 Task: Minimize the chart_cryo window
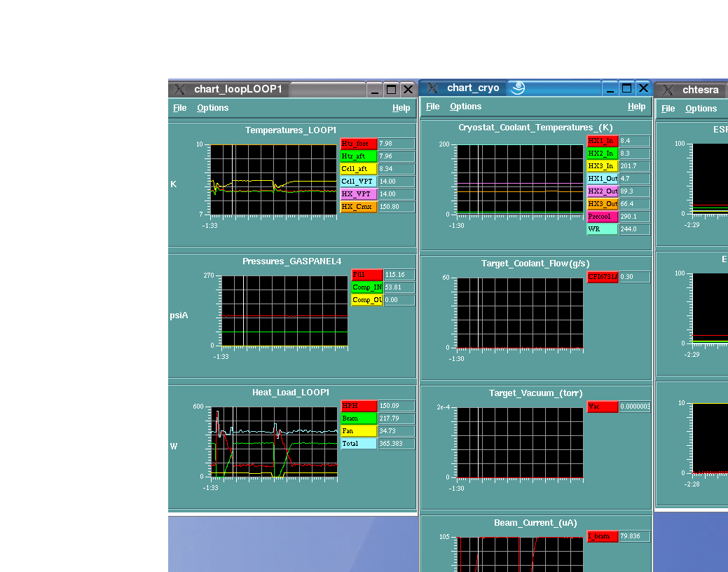[610, 88]
